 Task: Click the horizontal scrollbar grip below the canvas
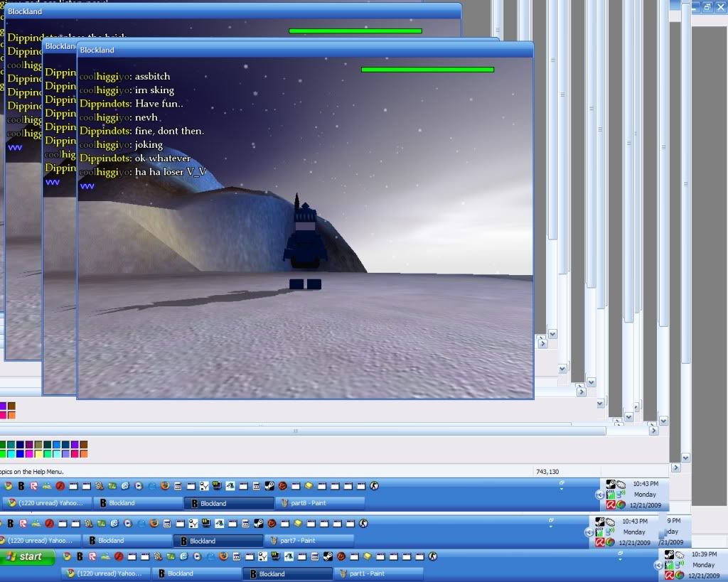click(x=296, y=431)
